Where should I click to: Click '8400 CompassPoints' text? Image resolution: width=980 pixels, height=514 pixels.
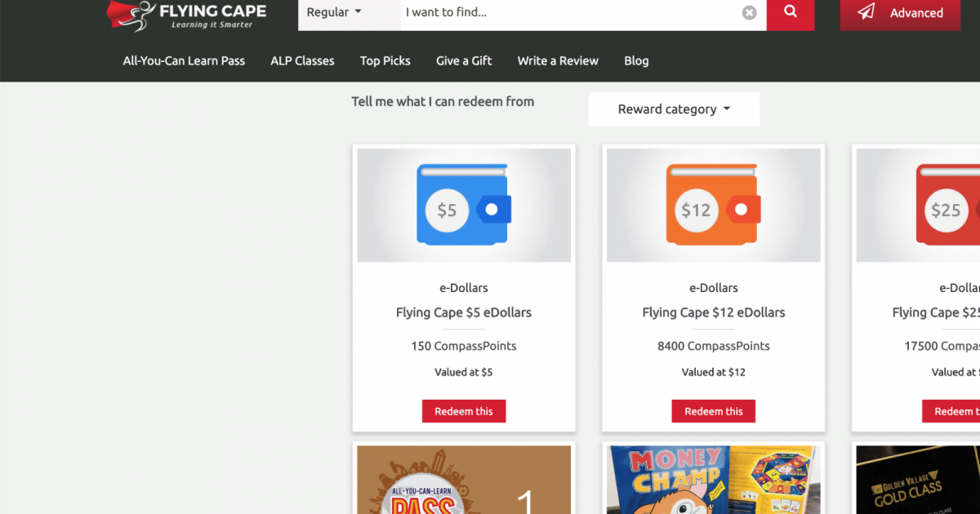click(714, 346)
